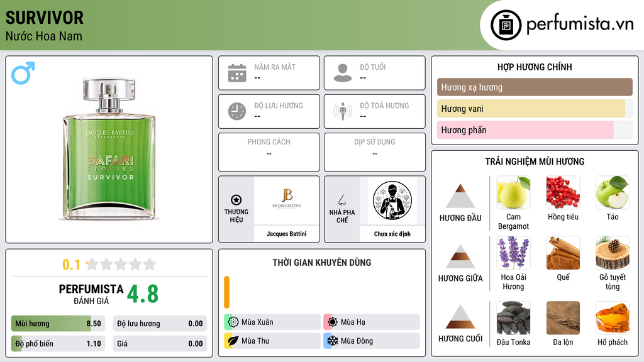Click the star badge Thương hiệu icon
The width and height of the screenshot is (644, 362).
pos(236,200)
